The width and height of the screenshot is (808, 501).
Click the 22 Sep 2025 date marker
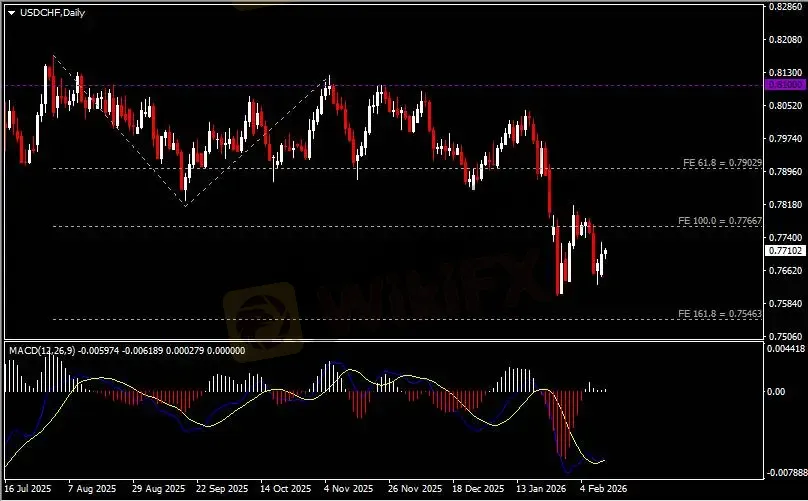point(223,490)
